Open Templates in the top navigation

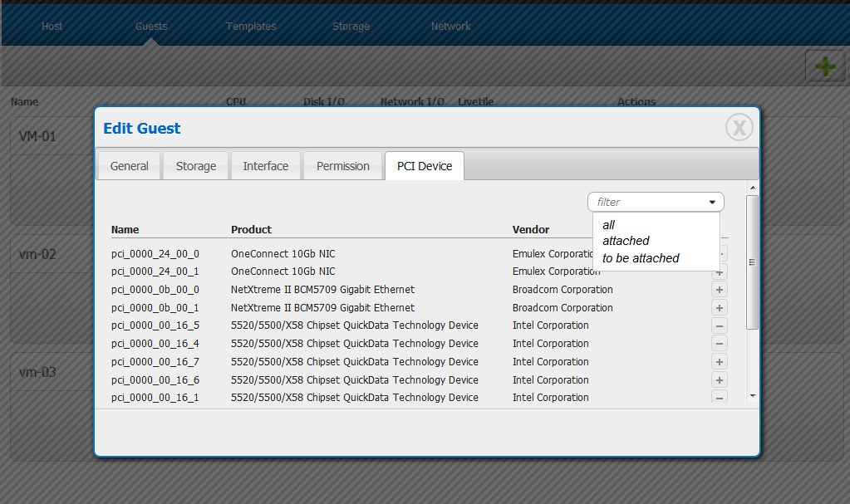pyautogui.click(x=251, y=27)
